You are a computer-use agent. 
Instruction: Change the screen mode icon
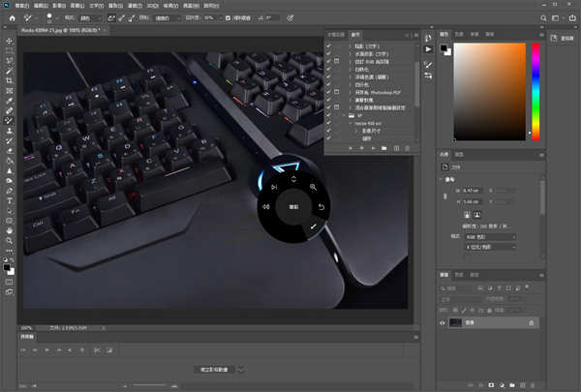[10, 292]
